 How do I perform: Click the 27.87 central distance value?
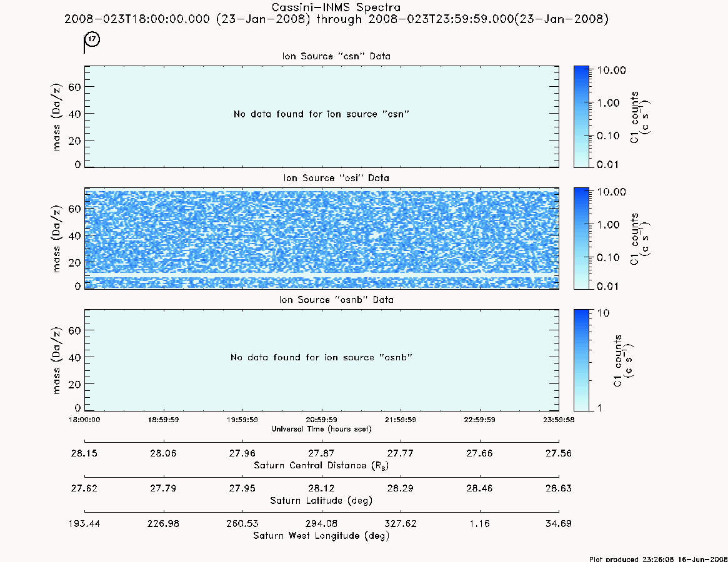(321, 453)
